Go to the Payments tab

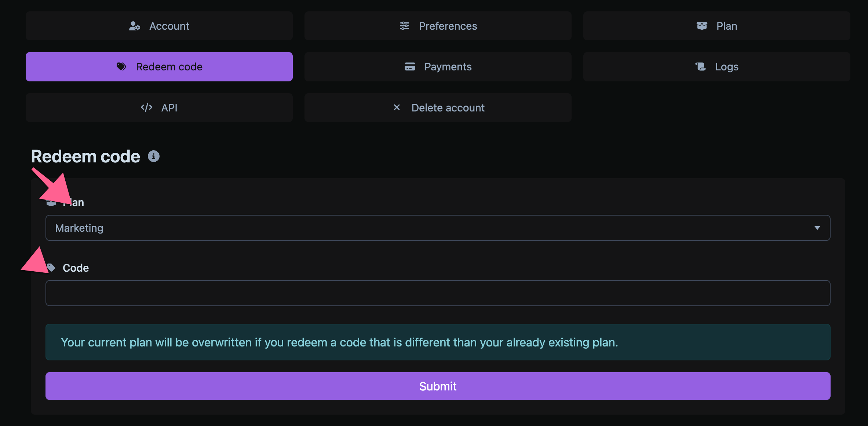[438, 67]
